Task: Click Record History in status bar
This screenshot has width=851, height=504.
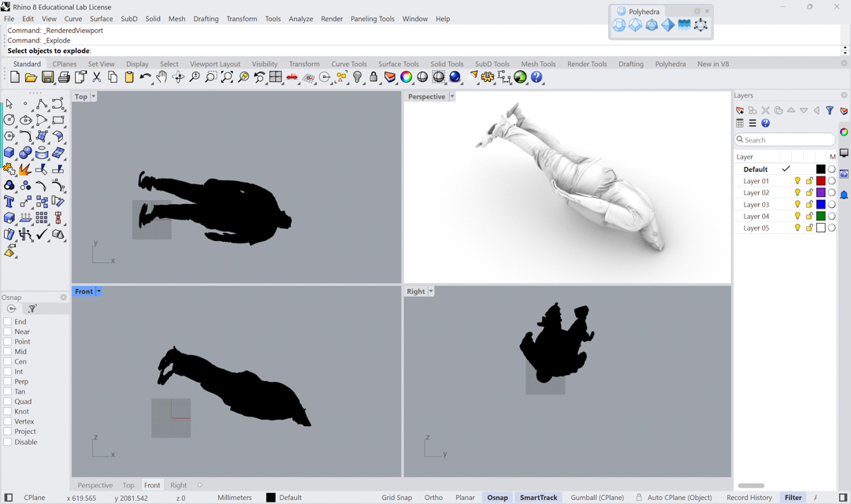Action: [x=749, y=498]
